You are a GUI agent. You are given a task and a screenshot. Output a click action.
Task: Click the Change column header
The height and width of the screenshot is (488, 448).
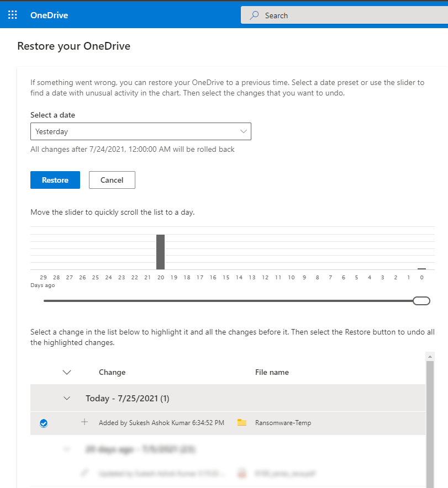tap(112, 372)
